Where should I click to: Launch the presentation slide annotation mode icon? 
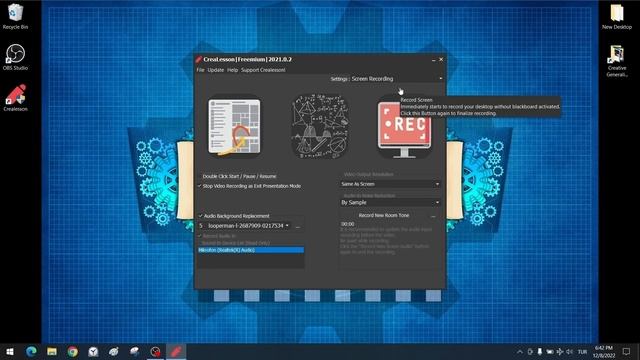click(x=234, y=127)
